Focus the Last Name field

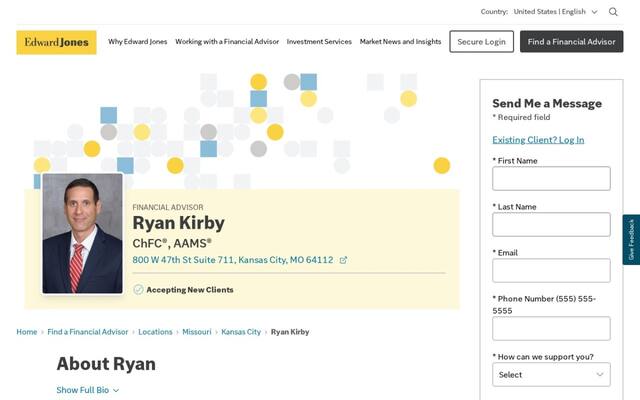(x=551, y=224)
